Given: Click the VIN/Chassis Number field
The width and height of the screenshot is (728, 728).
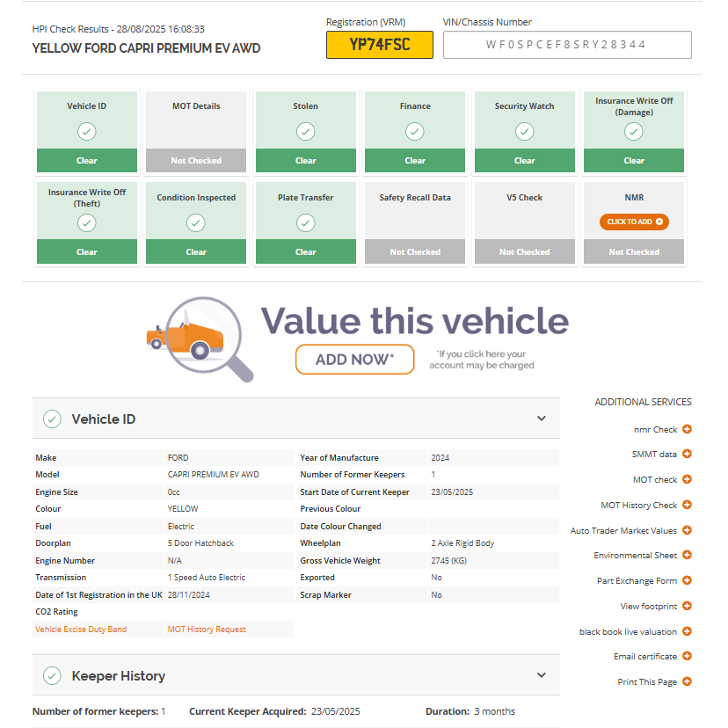Looking at the screenshot, I should [567, 45].
